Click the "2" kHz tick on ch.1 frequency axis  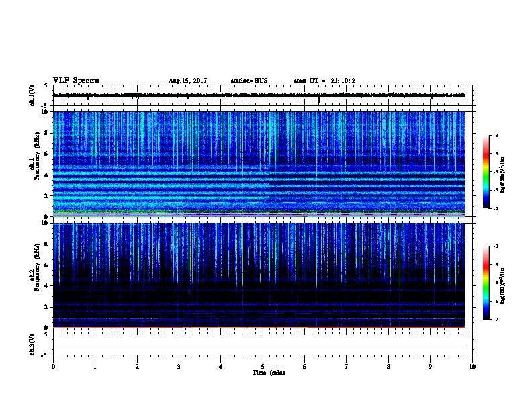coord(46,196)
